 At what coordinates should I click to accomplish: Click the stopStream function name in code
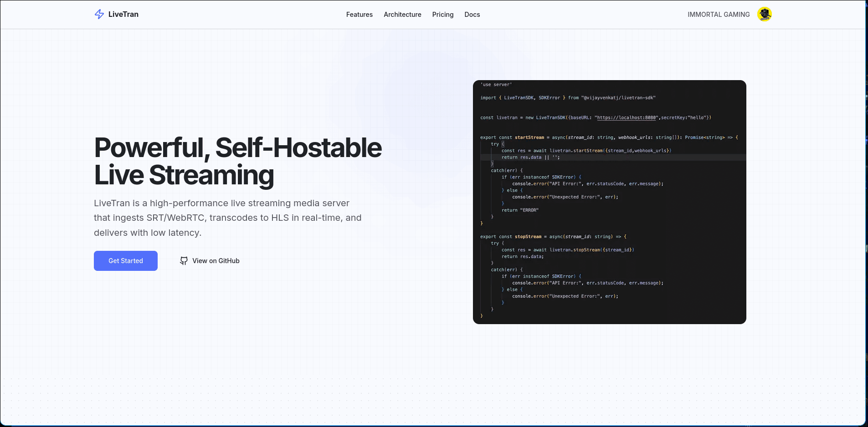point(528,237)
